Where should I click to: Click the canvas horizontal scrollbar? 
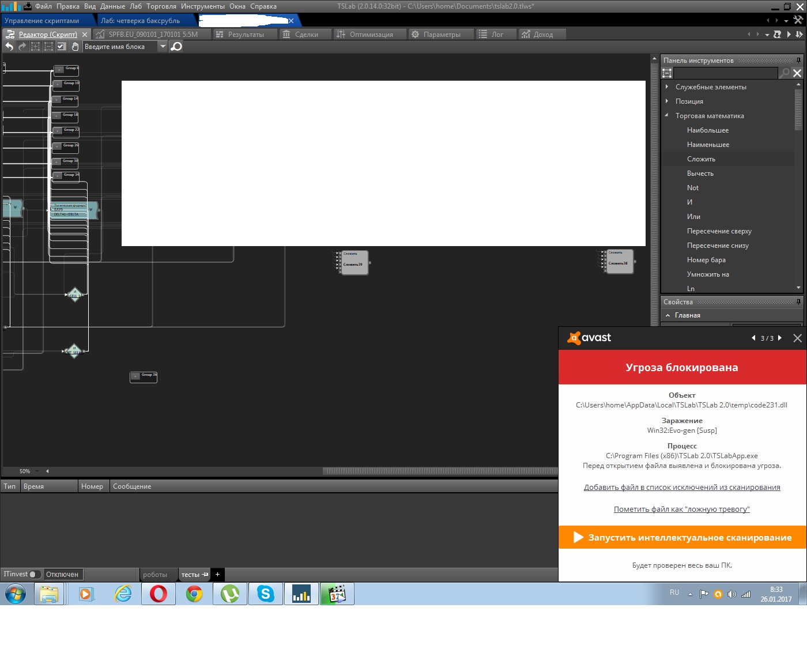click(439, 471)
